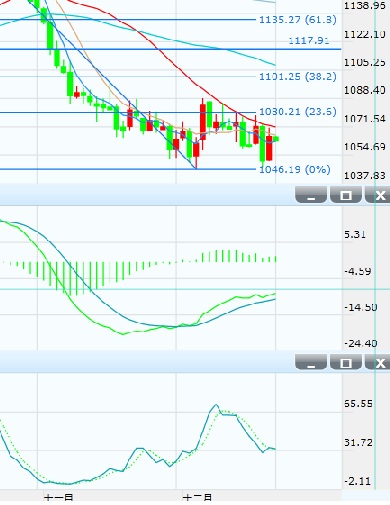This screenshot has width=390, height=505.
Task: Maximize the stochastic oscillator panel
Action: (x=346, y=362)
